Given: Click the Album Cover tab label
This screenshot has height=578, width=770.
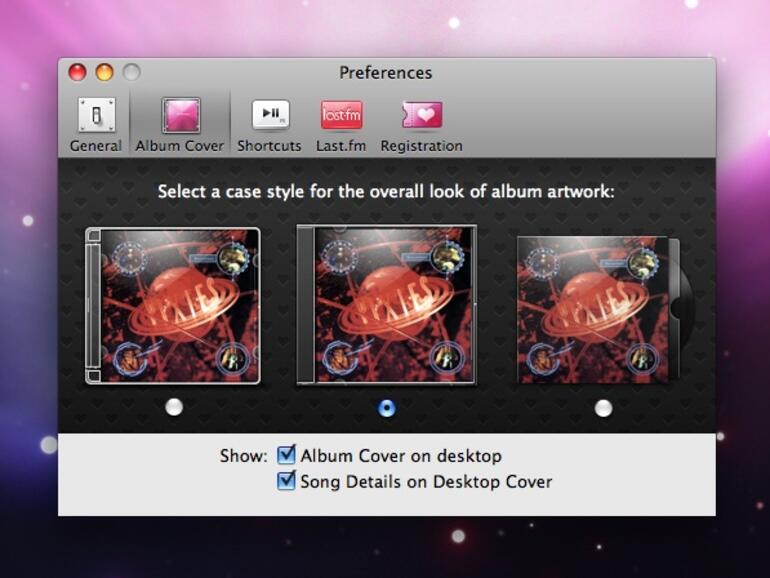Looking at the screenshot, I should (180, 146).
